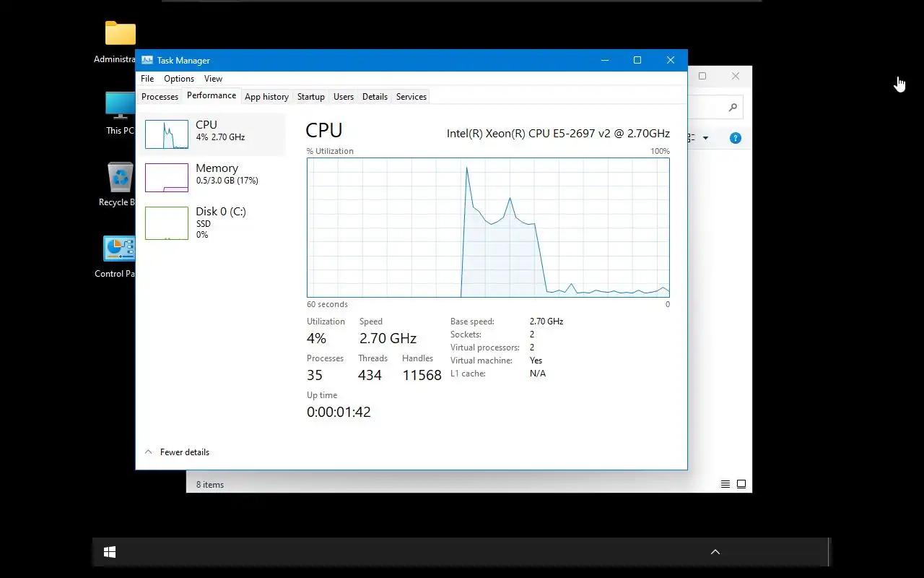Close the File Explorer window
The height and width of the screenshot is (578, 924).
pos(735,76)
